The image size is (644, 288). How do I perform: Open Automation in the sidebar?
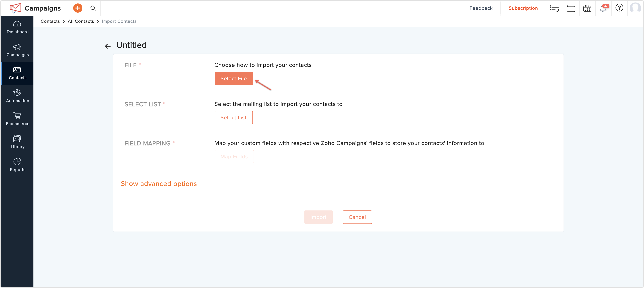pyautogui.click(x=17, y=96)
